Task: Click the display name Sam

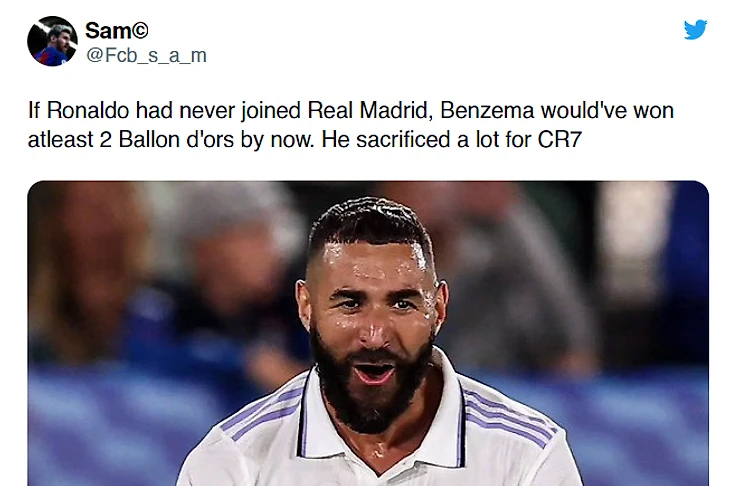Action: point(108,31)
